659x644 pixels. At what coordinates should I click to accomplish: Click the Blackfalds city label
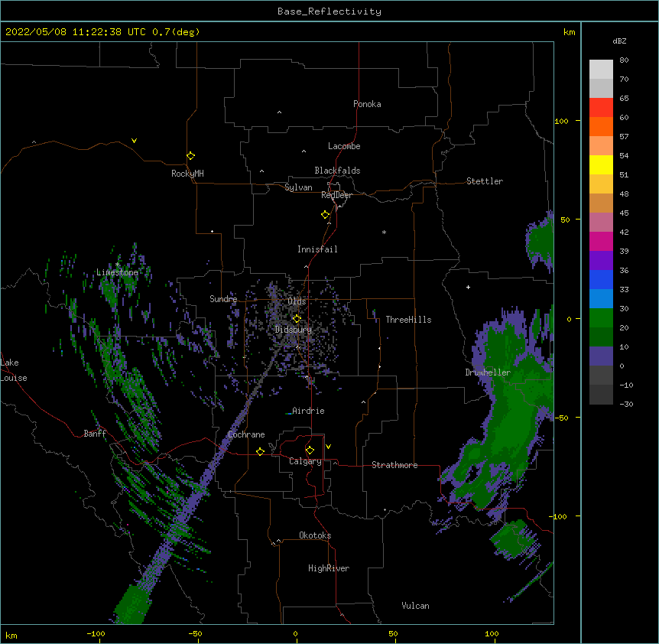tap(337, 171)
